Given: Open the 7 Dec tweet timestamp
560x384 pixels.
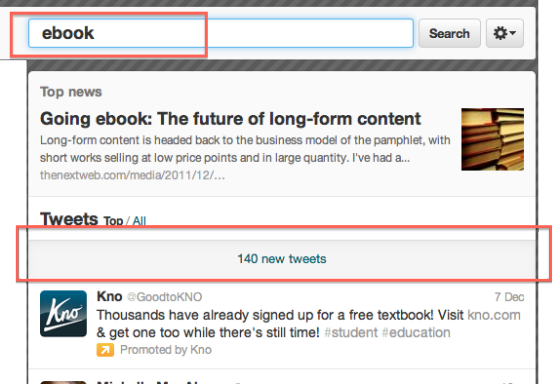Looking at the screenshot, I should (509, 297).
